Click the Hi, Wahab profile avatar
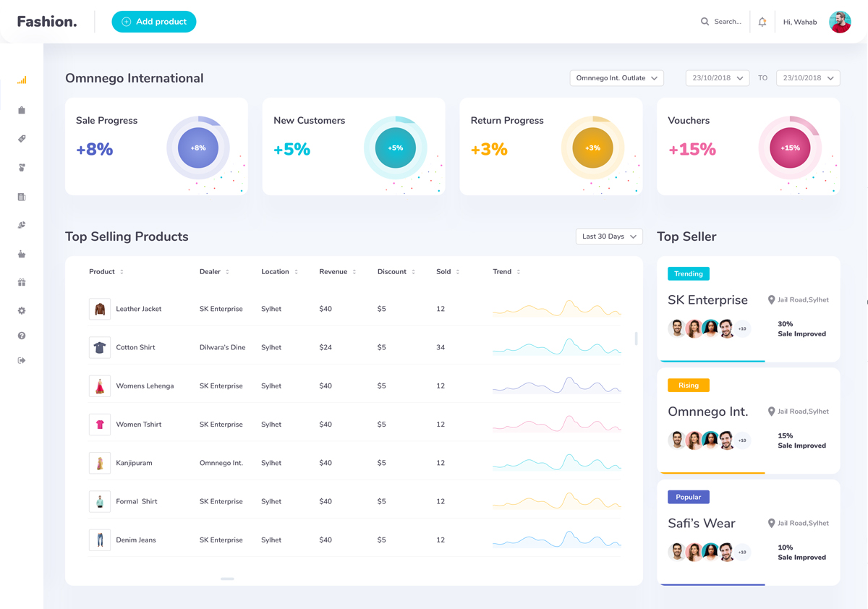The image size is (868, 609). pos(839,22)
